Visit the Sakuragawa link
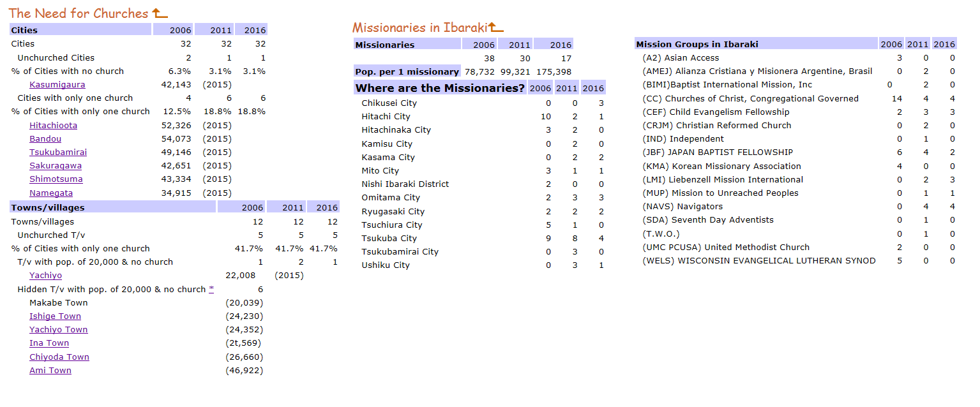Viewport: 980px width, 407px height. (x=56, y=166)
